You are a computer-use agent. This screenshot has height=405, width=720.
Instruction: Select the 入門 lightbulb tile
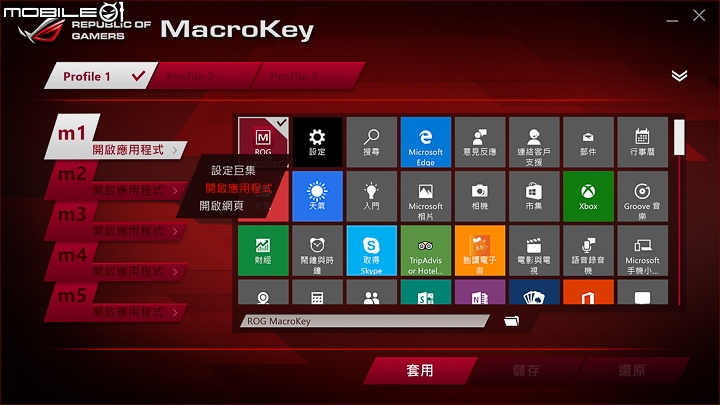(371, 196)
